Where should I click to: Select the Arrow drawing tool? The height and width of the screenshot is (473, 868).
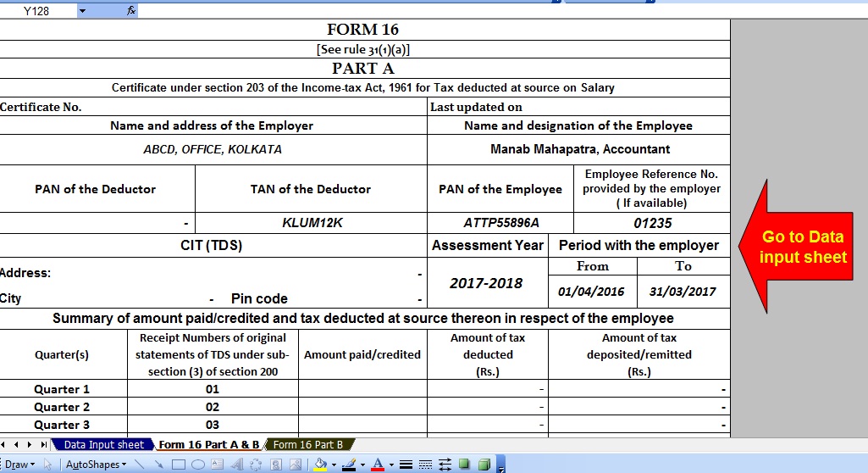[159, 465]
